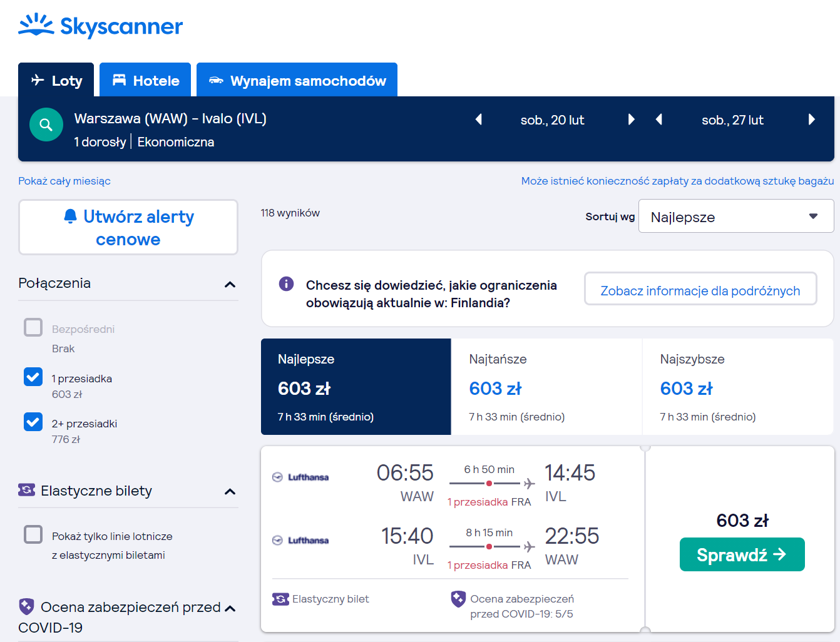Open the Sortuj wg Najlepsze dropdown
This screenshot has width=840, height=642.
(x=736, y=217)
